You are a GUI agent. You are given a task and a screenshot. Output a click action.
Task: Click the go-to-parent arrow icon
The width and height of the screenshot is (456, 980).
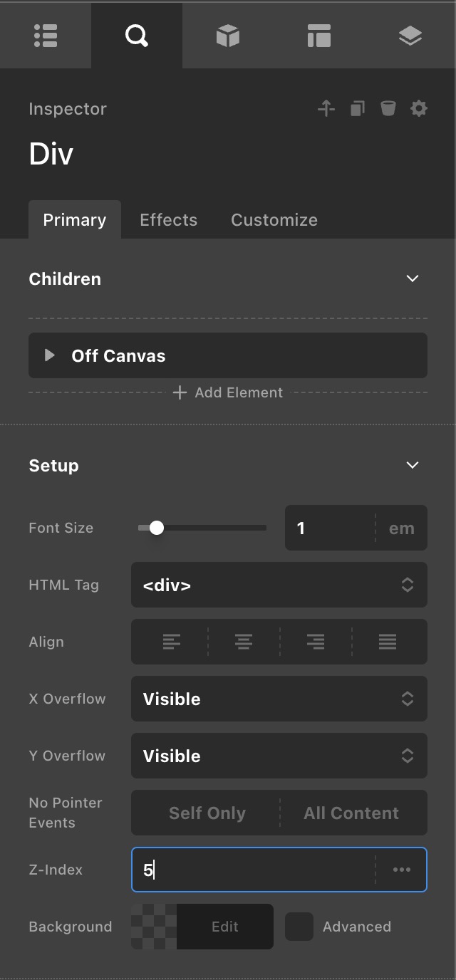[x=326, y=108]
